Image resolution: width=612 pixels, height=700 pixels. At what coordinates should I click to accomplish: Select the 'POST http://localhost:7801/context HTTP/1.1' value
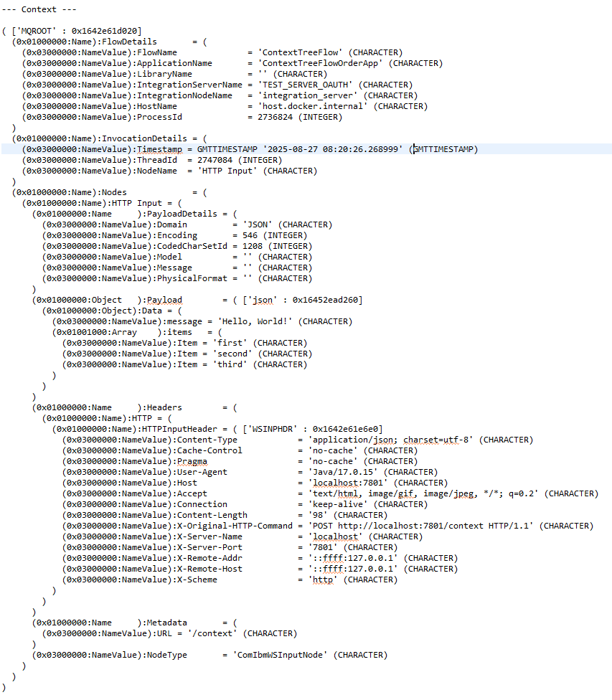click(420, 526)
